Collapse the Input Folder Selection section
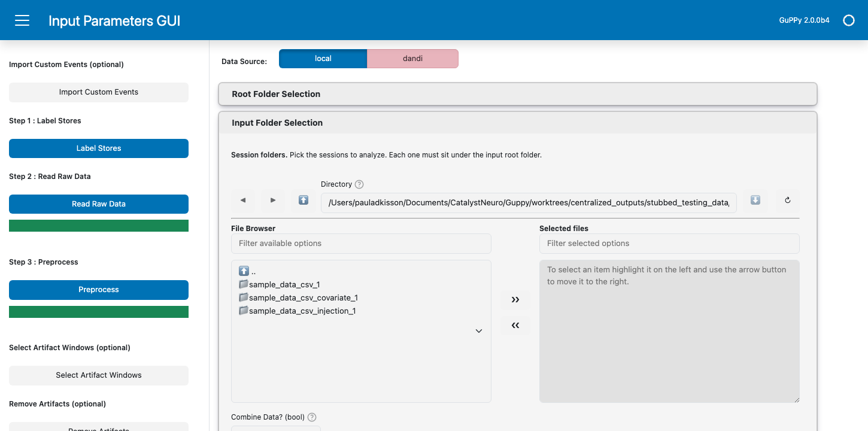Image resolution: width=868 pixels, height=431 pixels. [x=518, y=123]
